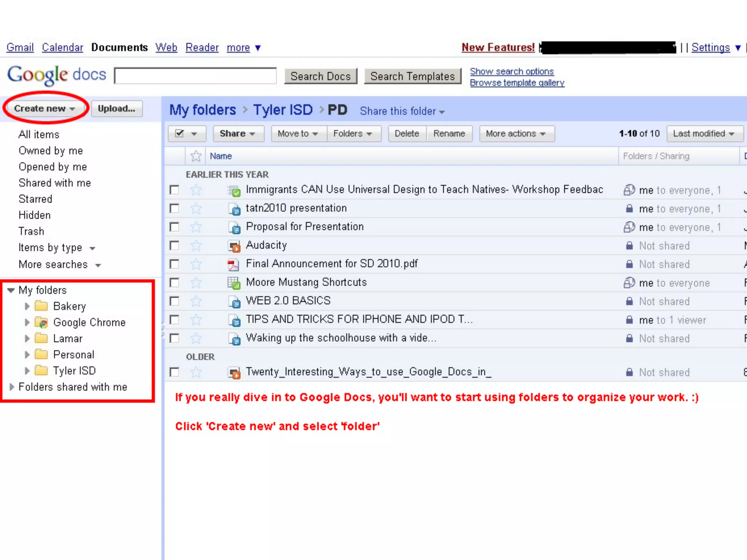The height and width of the screenshot is (560, 747).
Task: Click the PDF icon for Final Announcement
Action: [x=233, y=264]
